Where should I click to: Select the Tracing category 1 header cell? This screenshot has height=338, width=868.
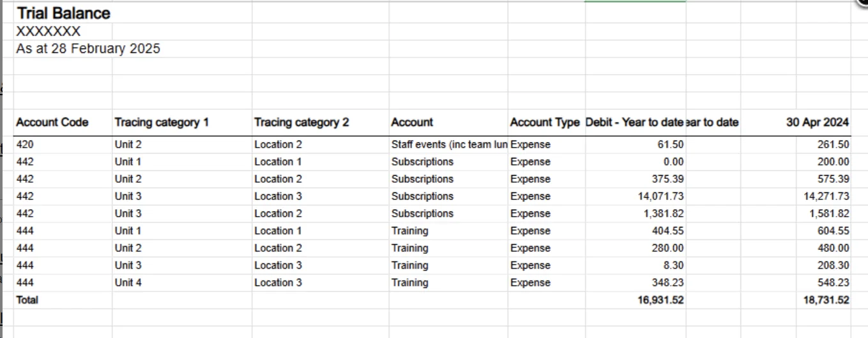pyautogui.click(x=162, y=122)
